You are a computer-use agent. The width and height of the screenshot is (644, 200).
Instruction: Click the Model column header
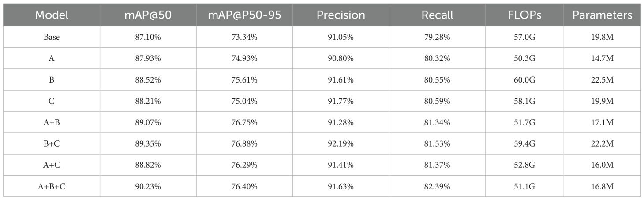[x=52, y=15]
